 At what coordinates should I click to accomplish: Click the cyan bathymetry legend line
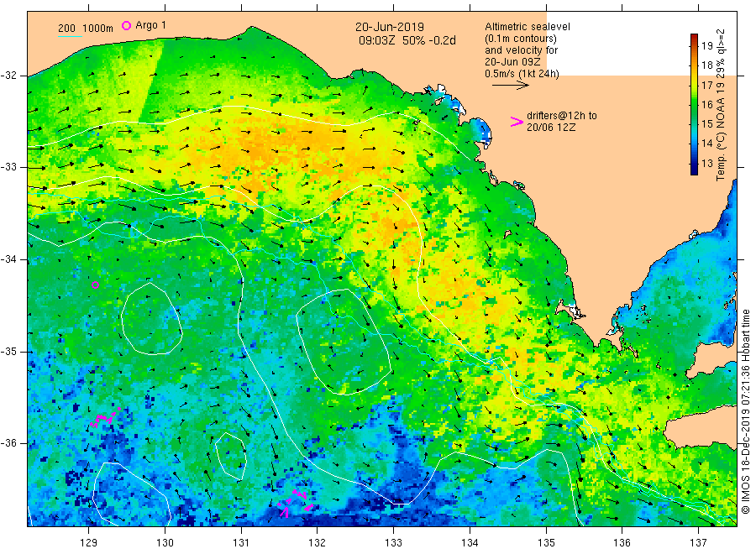coord(70,36)
